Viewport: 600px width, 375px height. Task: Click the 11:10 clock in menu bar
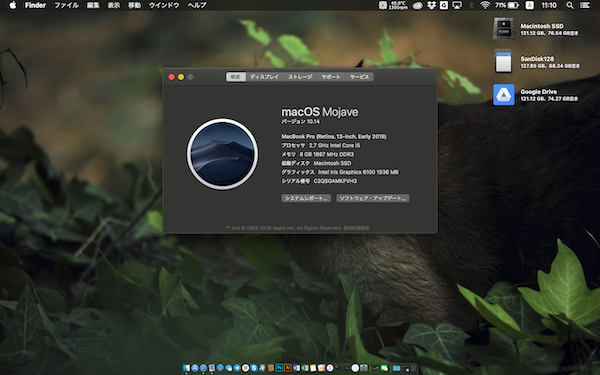coord(549,5)
